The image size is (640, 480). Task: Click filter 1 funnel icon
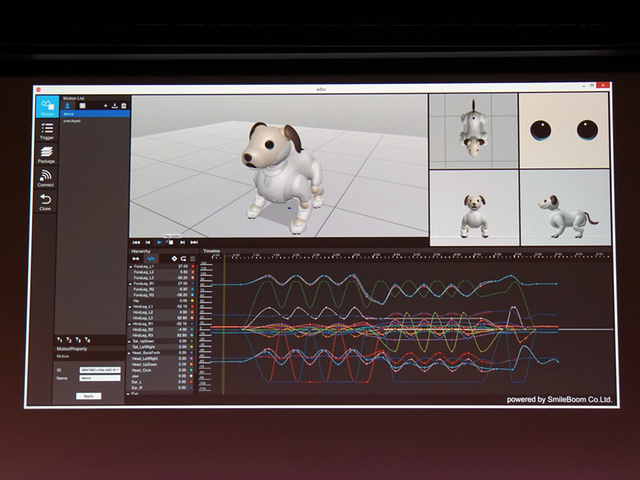pyautogui.click(x=60, y=340)
